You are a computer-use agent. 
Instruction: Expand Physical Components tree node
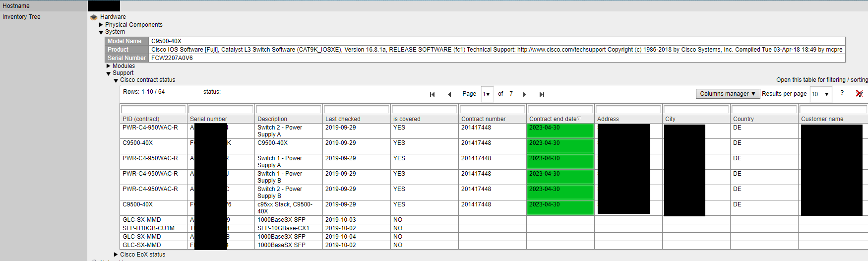click(101, 25)
